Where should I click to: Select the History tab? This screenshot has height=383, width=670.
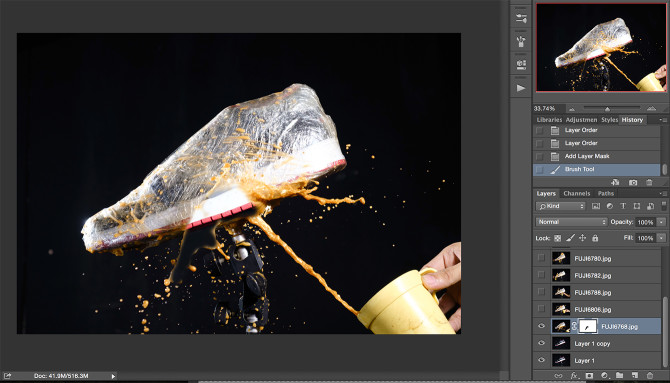(632, 120)
